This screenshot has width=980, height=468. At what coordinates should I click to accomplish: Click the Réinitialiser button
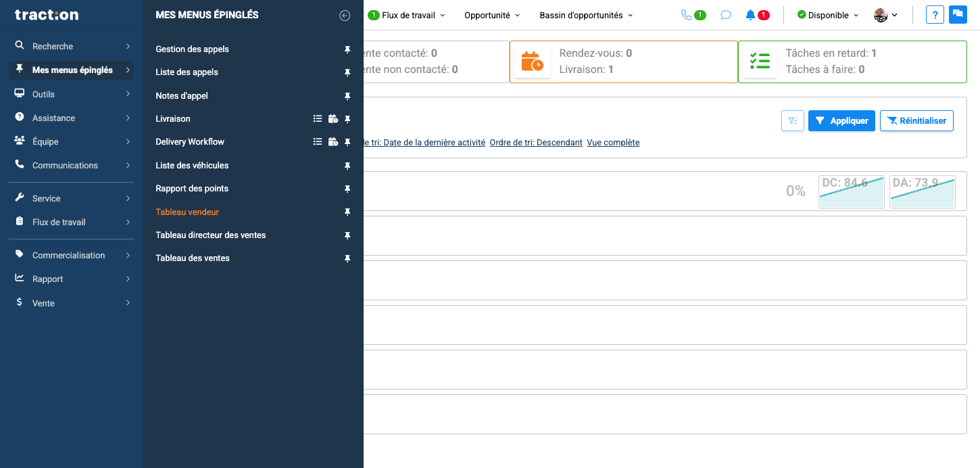click(x=916, y=121)
